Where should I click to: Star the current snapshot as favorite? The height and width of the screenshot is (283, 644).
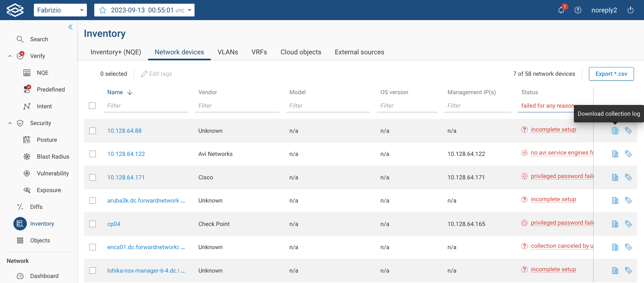[103, 10]
